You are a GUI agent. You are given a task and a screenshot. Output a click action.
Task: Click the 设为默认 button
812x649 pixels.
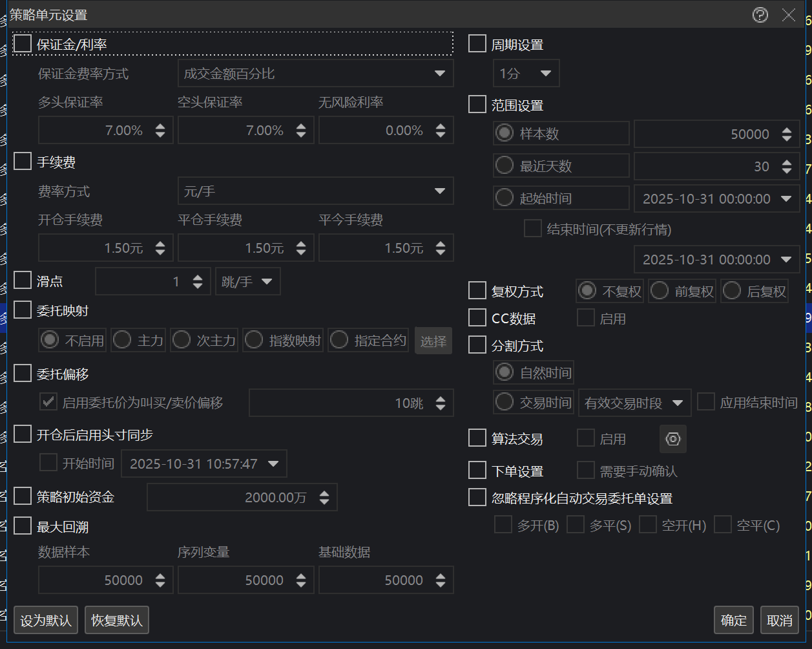click(46, 621)
